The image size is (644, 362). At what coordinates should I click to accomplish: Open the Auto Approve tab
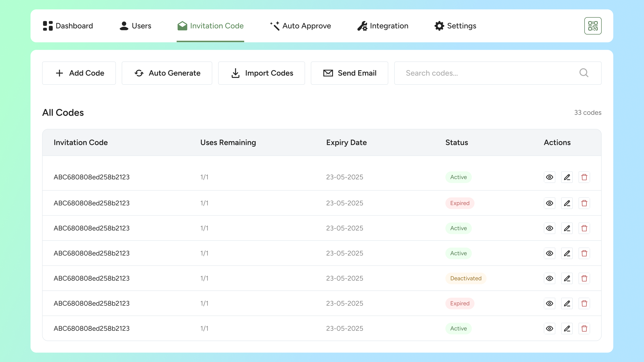coord(300,26)
